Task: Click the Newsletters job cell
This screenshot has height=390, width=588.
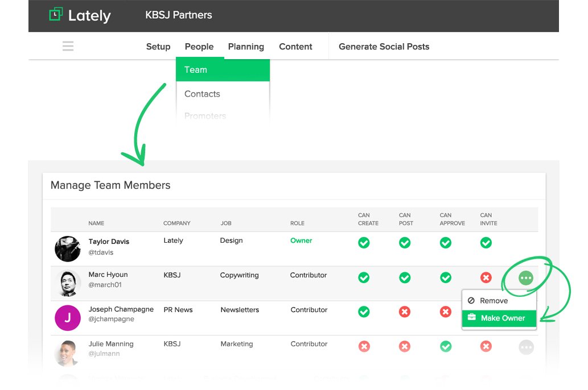Action: (240, 310)
